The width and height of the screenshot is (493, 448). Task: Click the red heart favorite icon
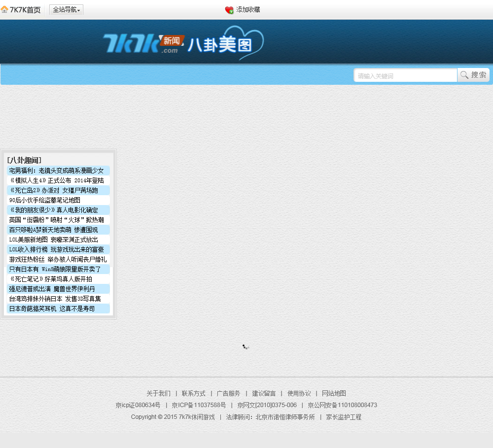click(229, 10)
